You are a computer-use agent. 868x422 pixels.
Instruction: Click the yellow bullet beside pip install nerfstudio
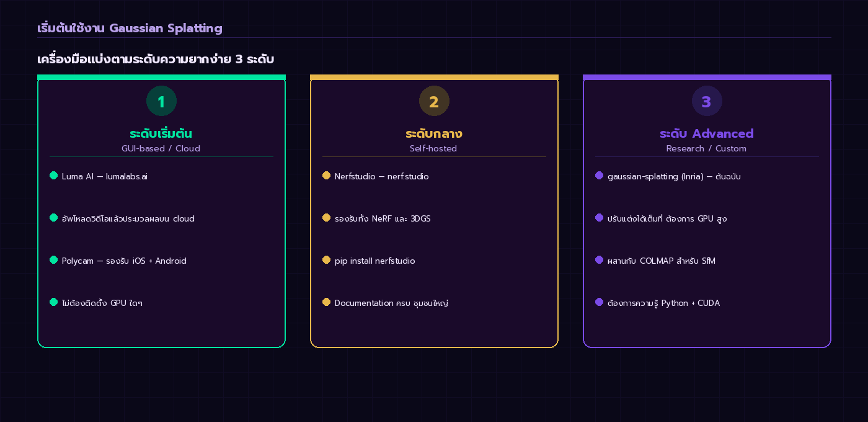tap(326, 260)
